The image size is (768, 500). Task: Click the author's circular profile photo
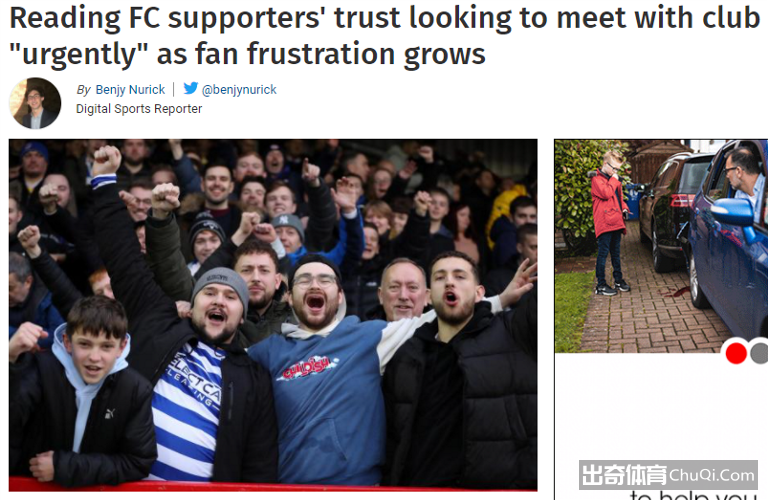tap(35, 103)
